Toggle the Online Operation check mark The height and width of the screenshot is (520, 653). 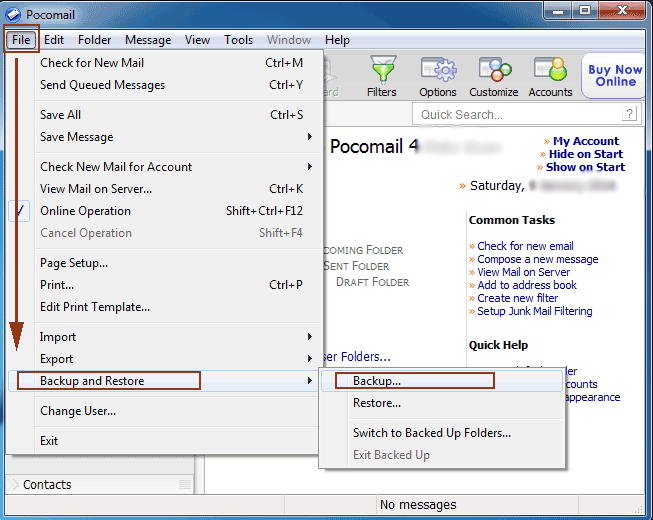[19, 211]
